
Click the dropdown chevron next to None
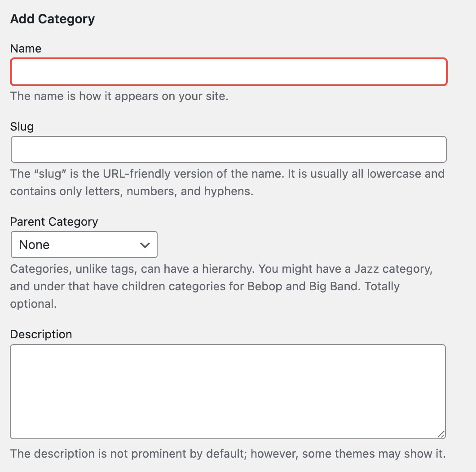tap(145, 245)
